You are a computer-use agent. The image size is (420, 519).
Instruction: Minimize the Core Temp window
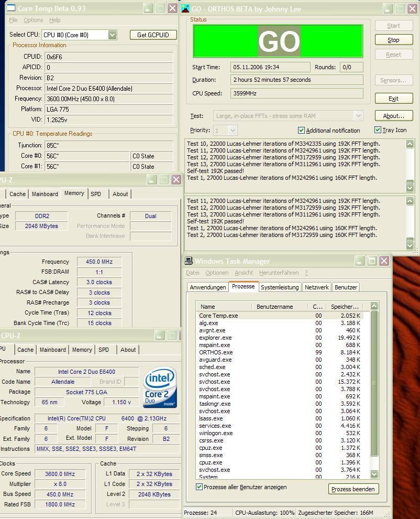tap(149, 8)
